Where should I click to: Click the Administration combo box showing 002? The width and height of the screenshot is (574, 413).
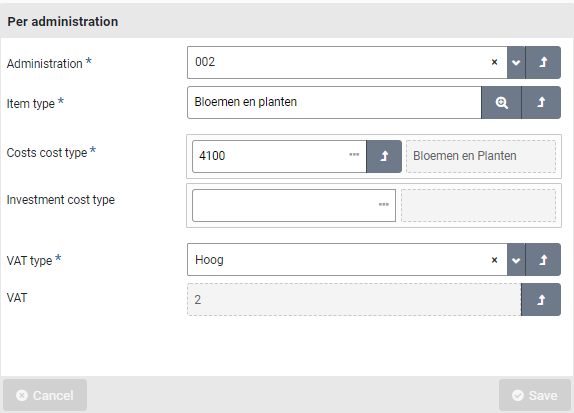coord(347,62)
